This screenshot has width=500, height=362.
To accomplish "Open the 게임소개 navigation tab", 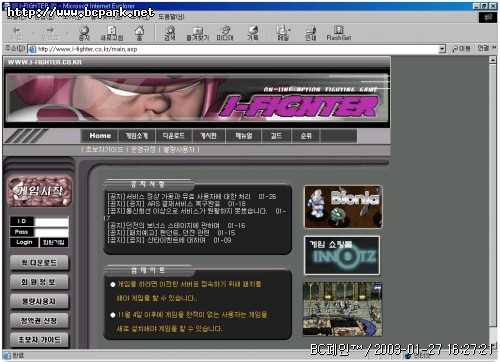I will [137, 136].
